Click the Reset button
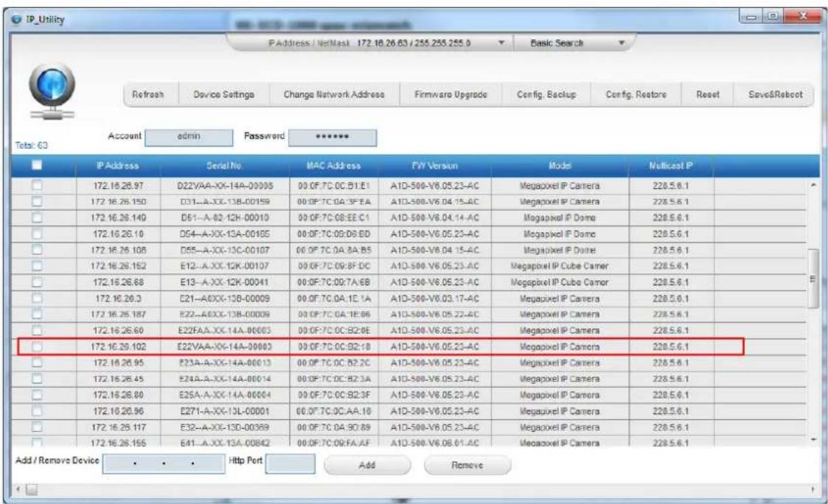This screenshot has height=504, width=828. point(708,94)
